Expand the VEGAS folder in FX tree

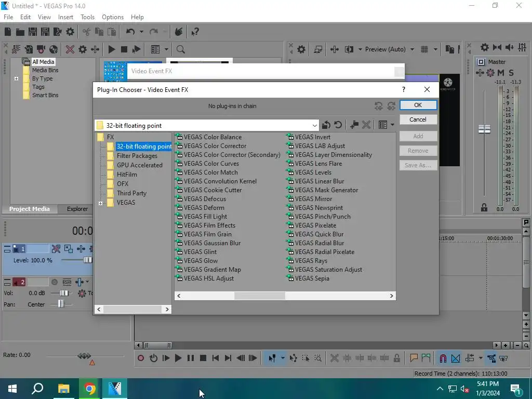(100, 203)
